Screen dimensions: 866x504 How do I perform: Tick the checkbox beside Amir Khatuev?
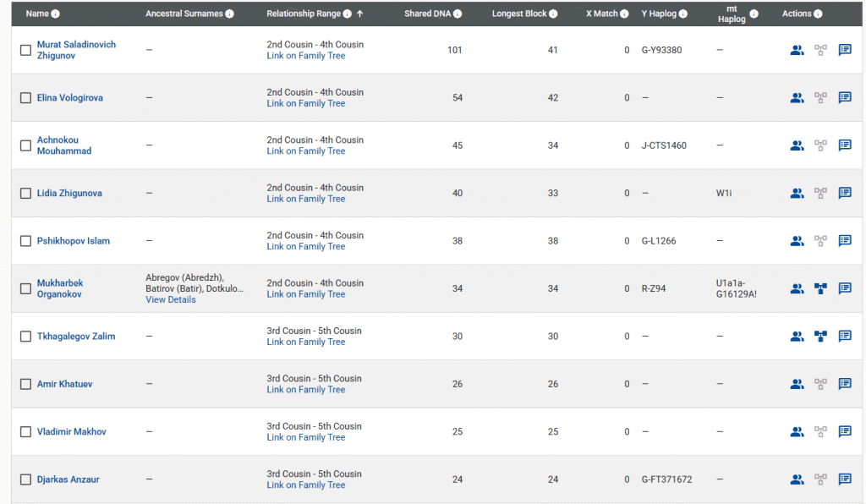click(25, 384)
